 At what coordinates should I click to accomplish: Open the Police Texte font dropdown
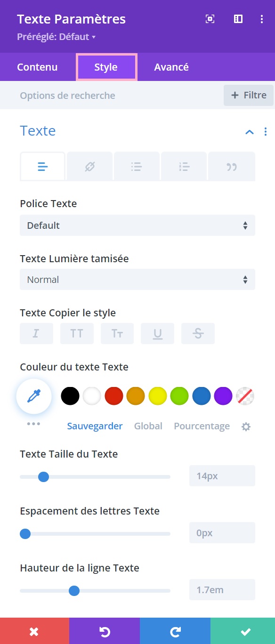[x=137, y=225]
